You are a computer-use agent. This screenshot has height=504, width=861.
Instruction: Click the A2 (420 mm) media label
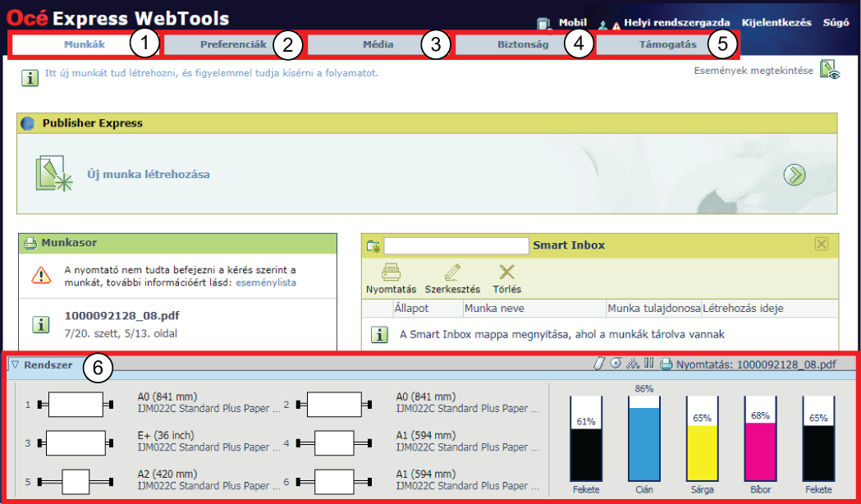click(x=167, y=474)
